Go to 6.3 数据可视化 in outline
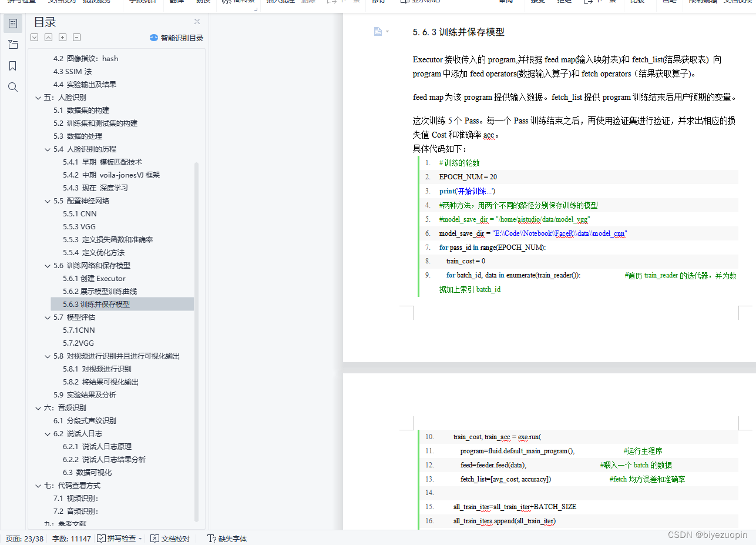Image resolution: width=756 pixels, height=545 pixels. [87, 473]
